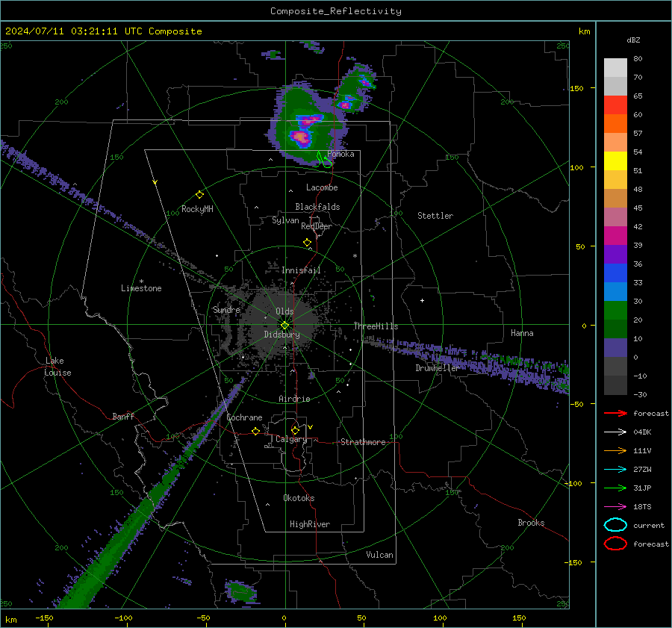The height and width of the screenshot is (628, 672).
Task: Pick the light blue swatch above 30
Action: tap(615, 291)
